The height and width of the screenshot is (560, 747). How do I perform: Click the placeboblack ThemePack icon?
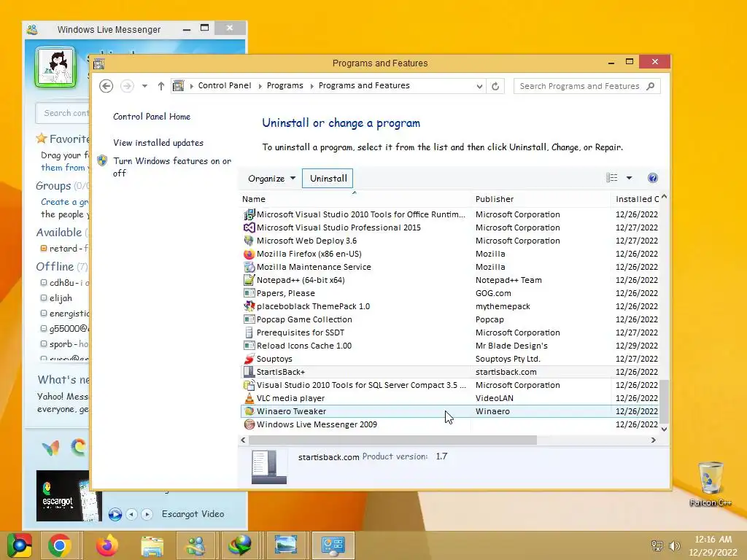click(249, 306)
